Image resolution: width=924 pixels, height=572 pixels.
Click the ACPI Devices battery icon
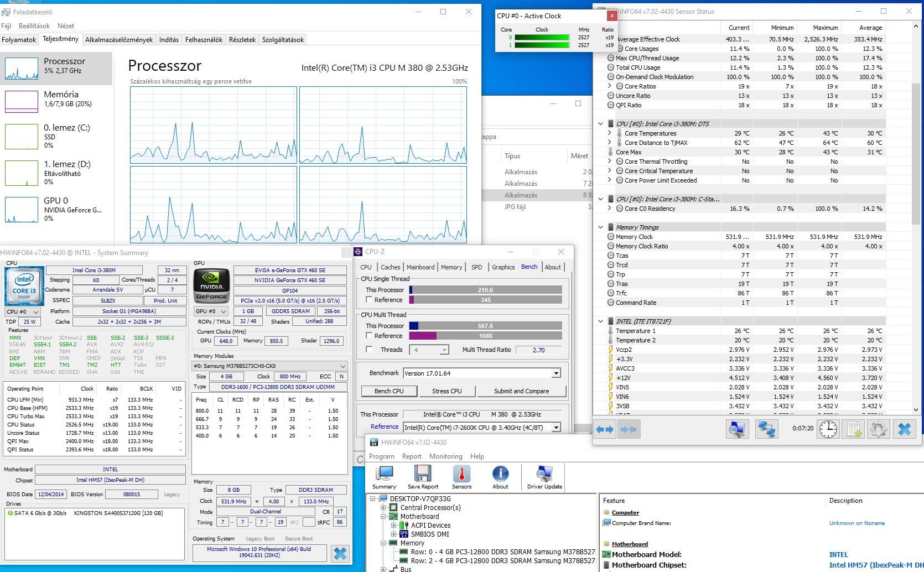pyautogui.click(x=404, y=526)
